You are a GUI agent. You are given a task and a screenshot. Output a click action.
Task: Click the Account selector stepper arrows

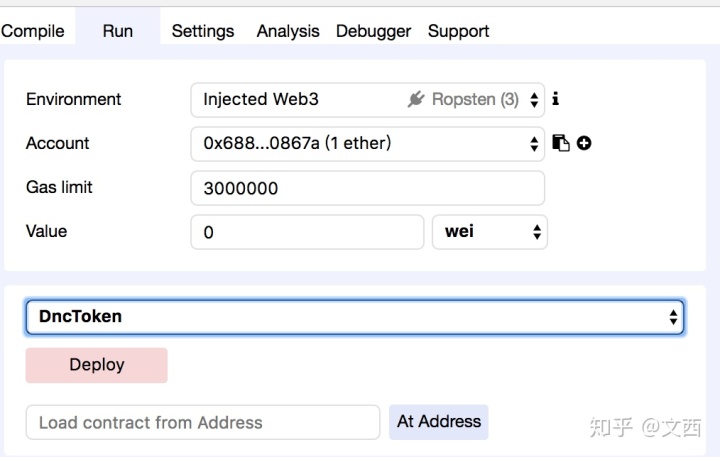pos(534,144)
